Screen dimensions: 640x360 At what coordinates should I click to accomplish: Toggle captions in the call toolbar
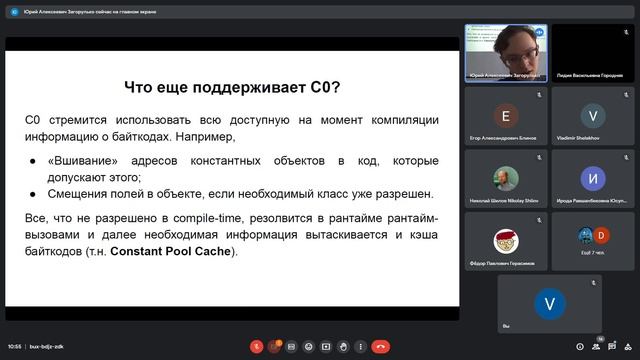[291, 347]
